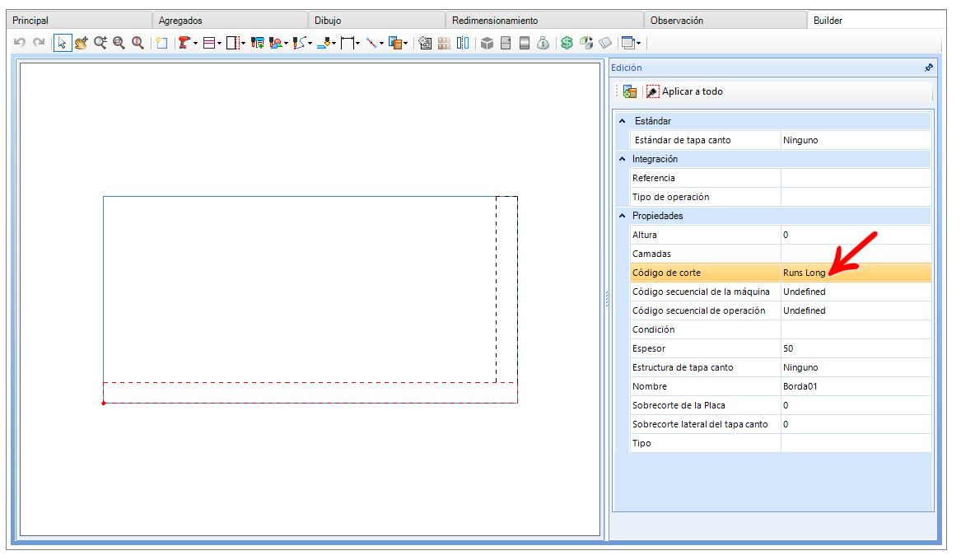Click the drawing properties gear icon

tap(425, 42)
